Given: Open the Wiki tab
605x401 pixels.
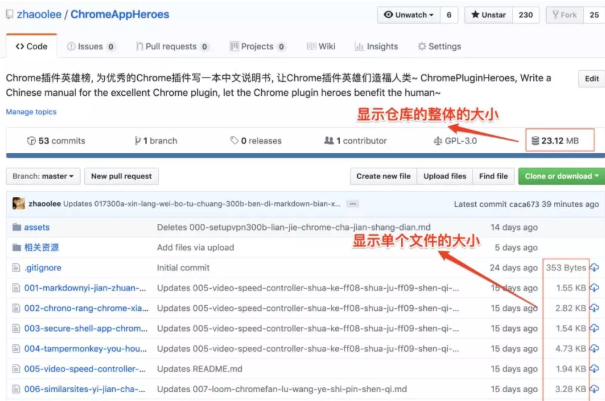Looking at the screenshot, I should point(321,46).
